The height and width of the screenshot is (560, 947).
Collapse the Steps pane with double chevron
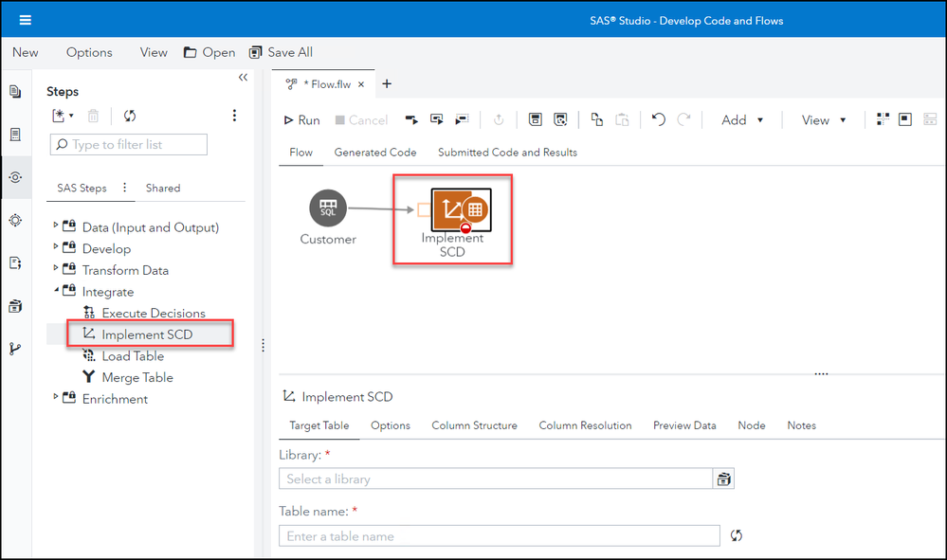pyautogui.click(x=243, y=78)
